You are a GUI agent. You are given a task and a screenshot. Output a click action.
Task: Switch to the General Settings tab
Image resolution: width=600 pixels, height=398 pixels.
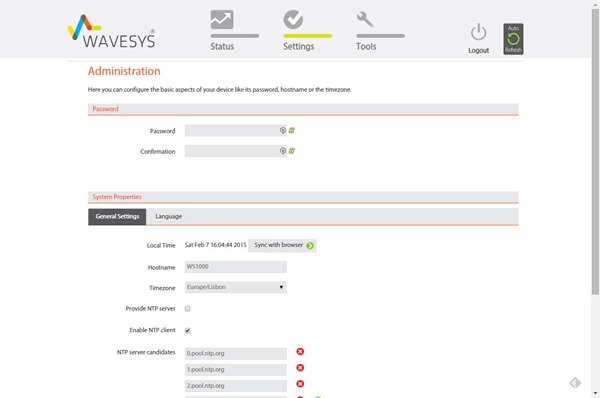(x=117, y=217)
